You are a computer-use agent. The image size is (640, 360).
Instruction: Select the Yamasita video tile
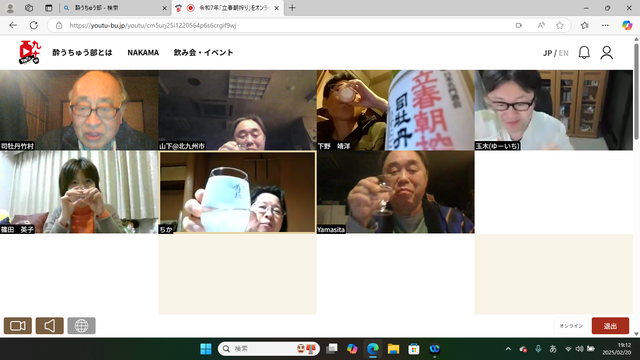click(396, 192)
